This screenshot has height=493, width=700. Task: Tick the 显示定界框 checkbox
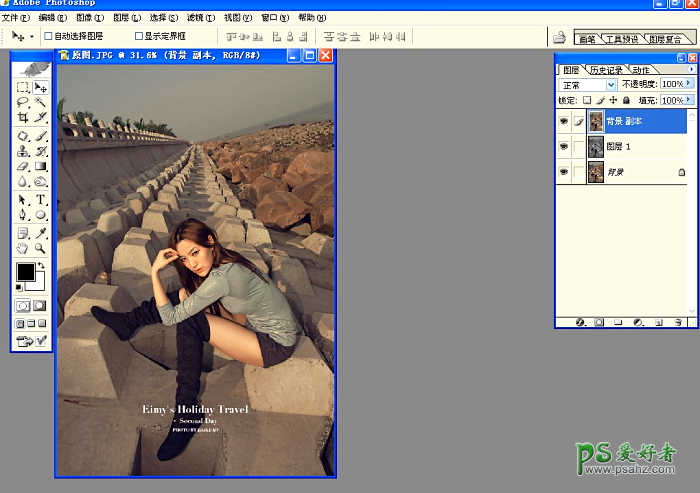click(139, 36)
